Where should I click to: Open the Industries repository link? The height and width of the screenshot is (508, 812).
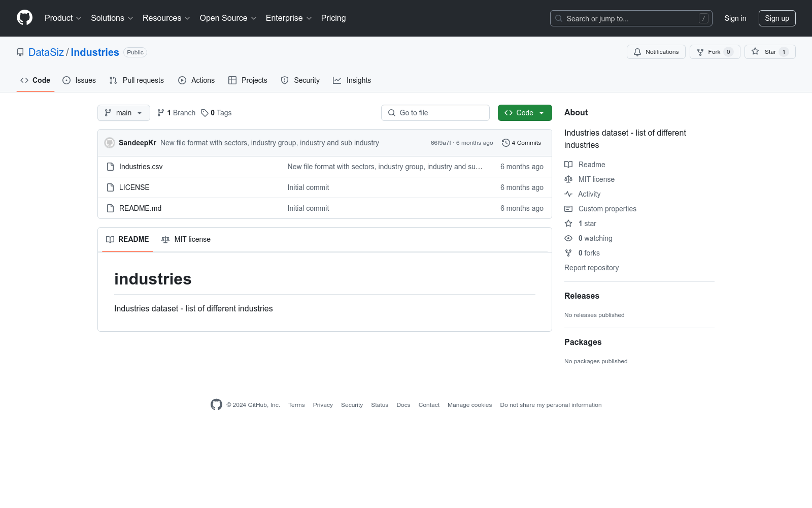(95, 52)
